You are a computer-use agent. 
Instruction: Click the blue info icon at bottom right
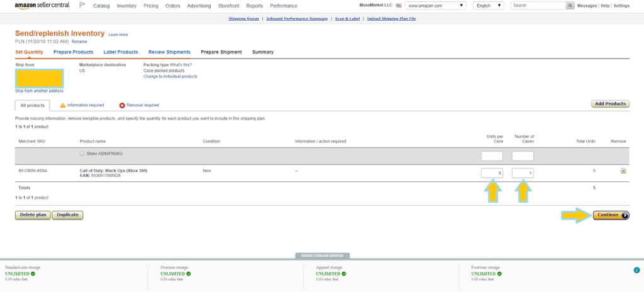point(636,270)
